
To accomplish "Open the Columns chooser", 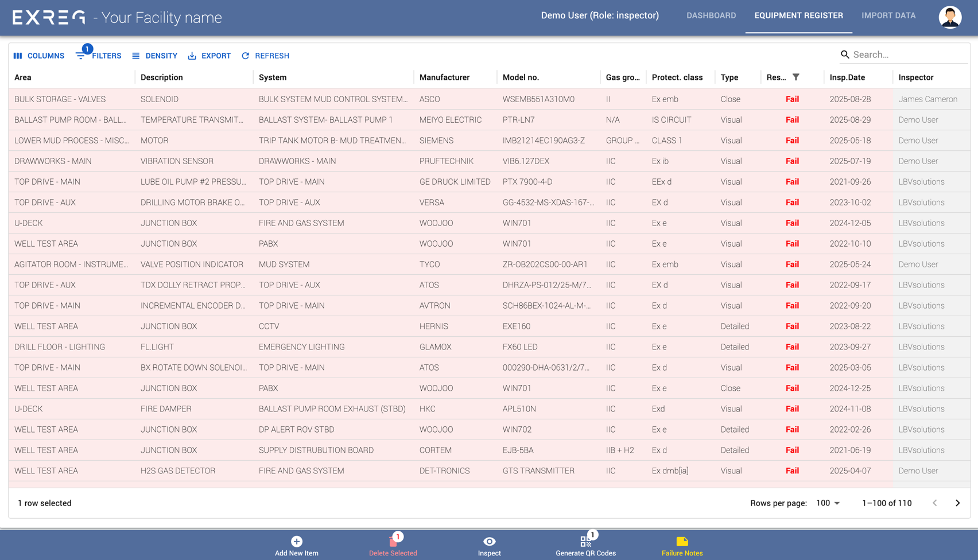I will coord(39,56).
